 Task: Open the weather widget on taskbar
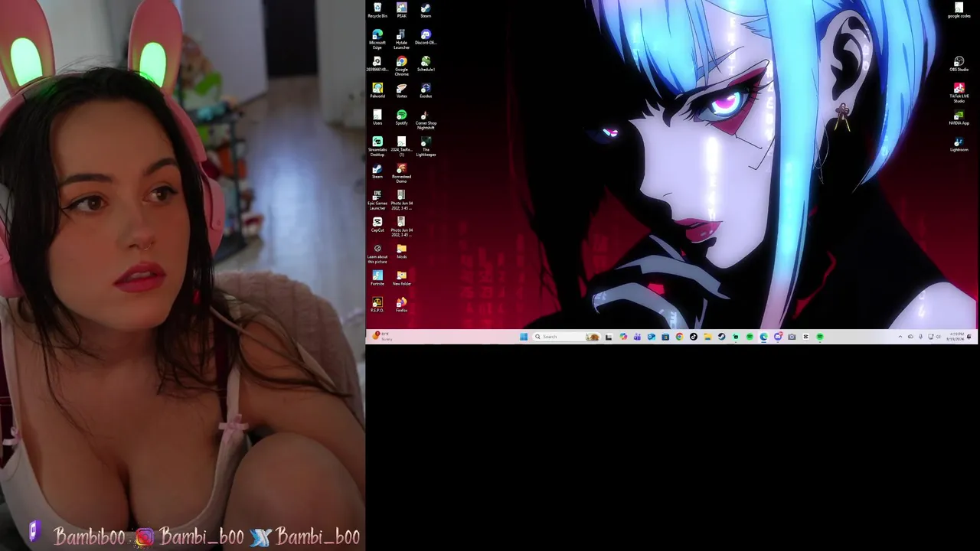click(383, 337)
